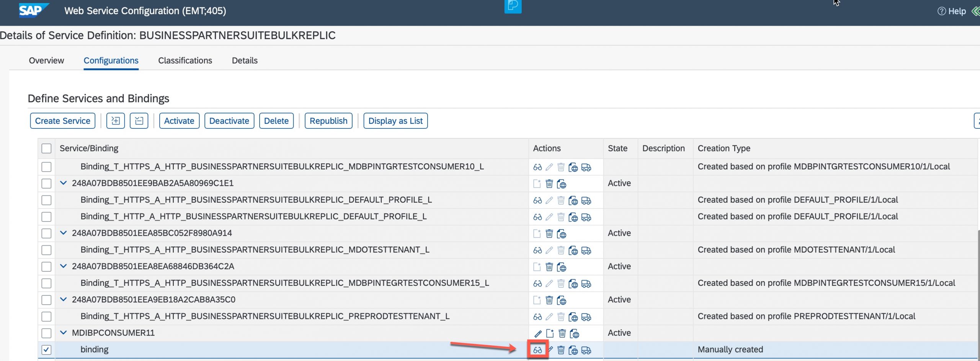
Task: Open transport options with truck icon for MDOTESTTENANT binding
Action: 586,250
